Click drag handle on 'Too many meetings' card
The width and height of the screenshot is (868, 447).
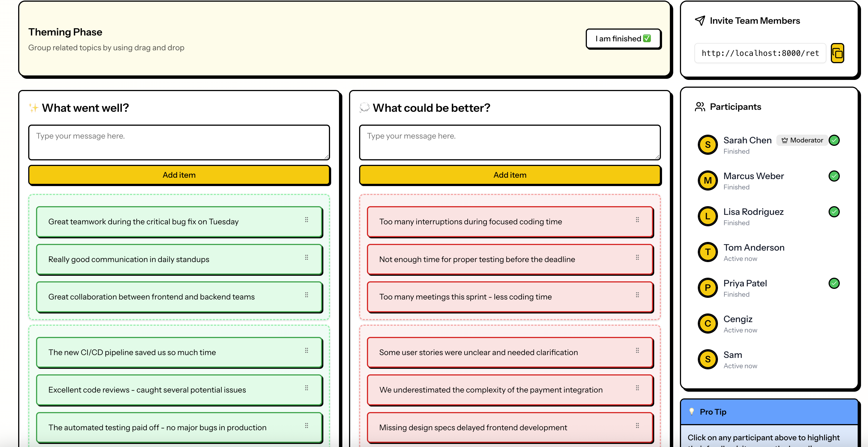click(637, 295)
